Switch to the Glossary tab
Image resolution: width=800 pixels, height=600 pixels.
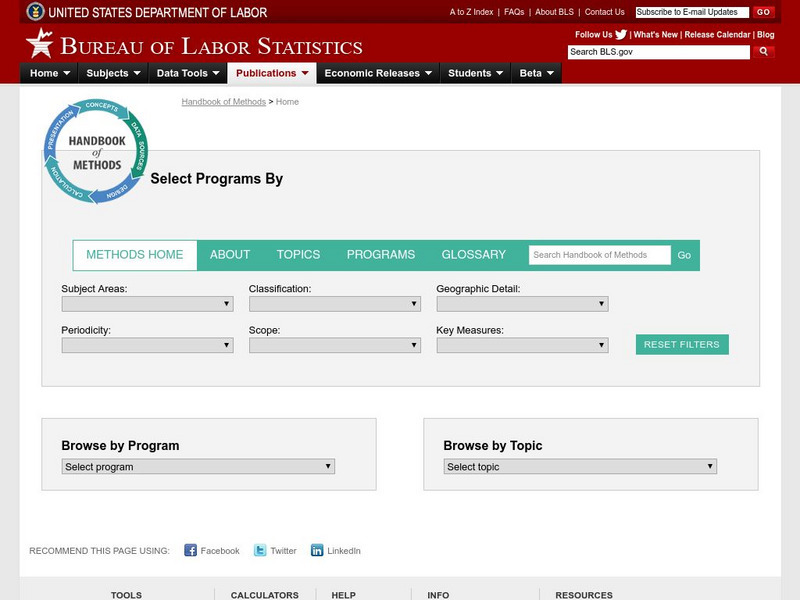[473, 255]
